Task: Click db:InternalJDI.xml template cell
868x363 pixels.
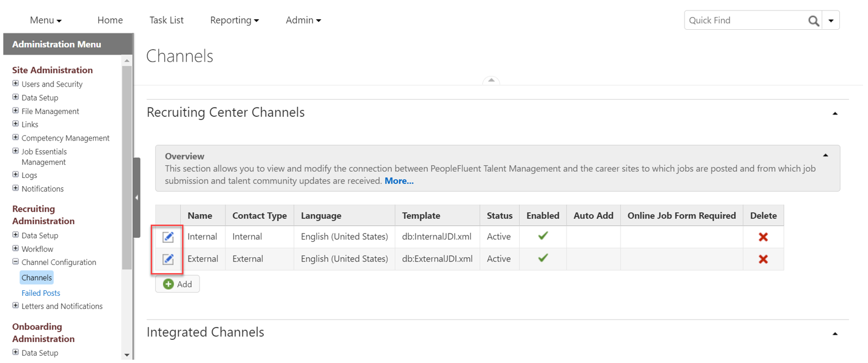Action: tap(437, 237)
